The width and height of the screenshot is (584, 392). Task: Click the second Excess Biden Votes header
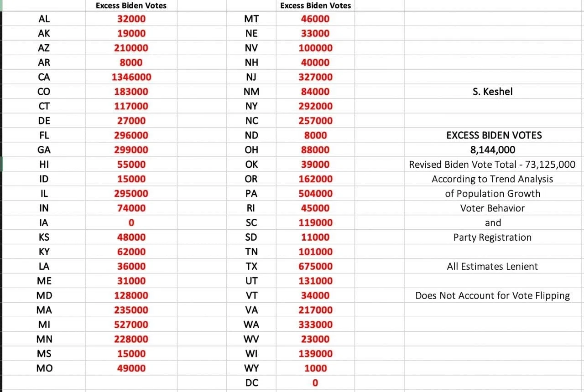click(316, 6)
